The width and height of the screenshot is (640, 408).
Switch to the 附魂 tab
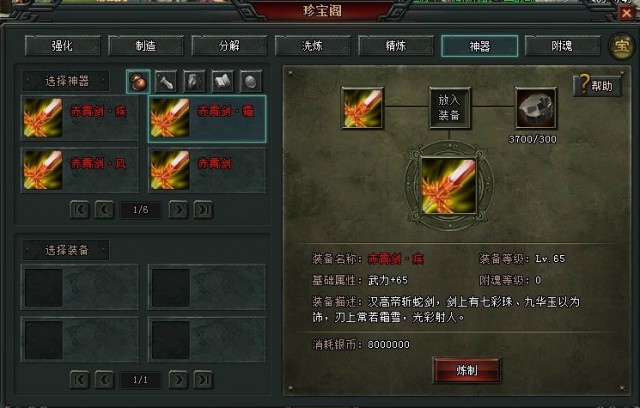click(562, 46)
